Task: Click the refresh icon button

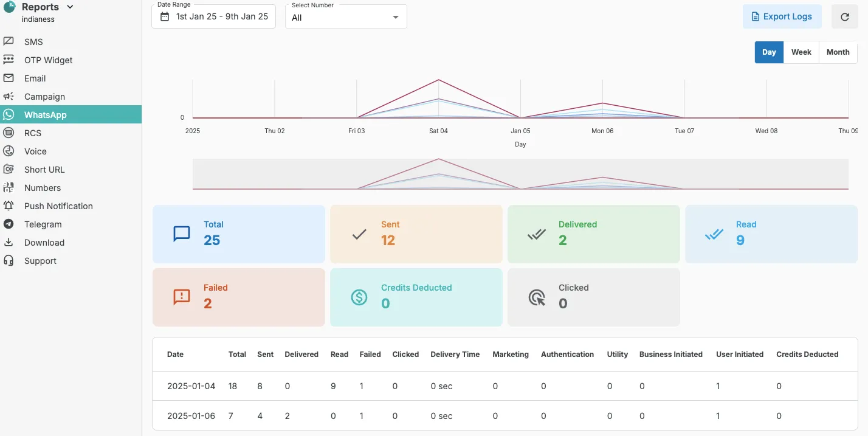Action: click(x=844, y=17)
